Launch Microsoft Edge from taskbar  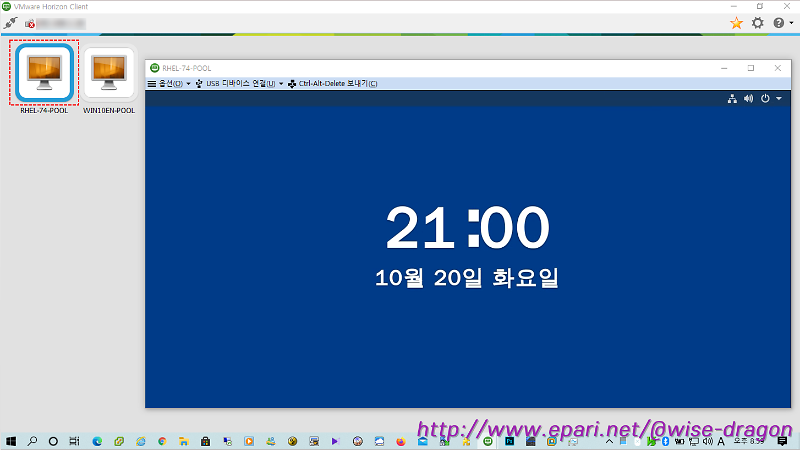click(x=97, y=441)
